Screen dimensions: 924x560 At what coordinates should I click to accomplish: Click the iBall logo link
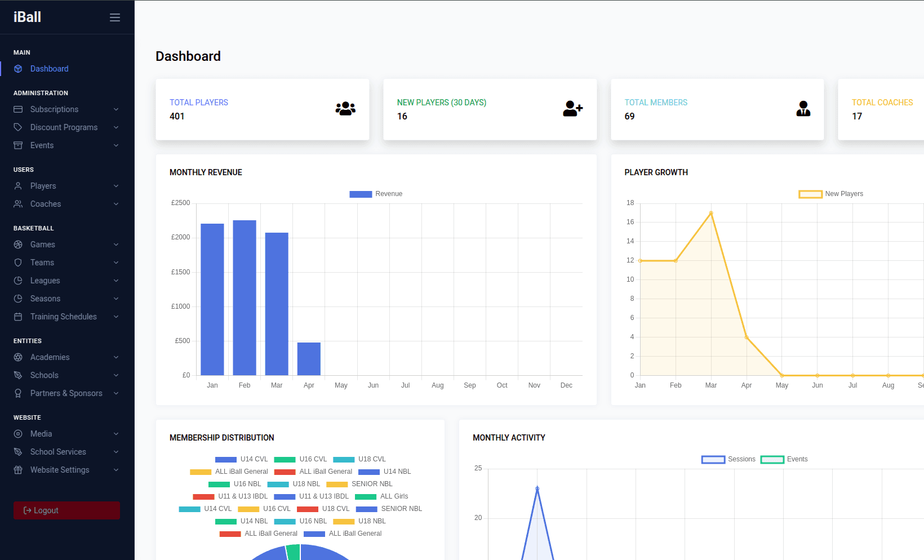[27, 17]
